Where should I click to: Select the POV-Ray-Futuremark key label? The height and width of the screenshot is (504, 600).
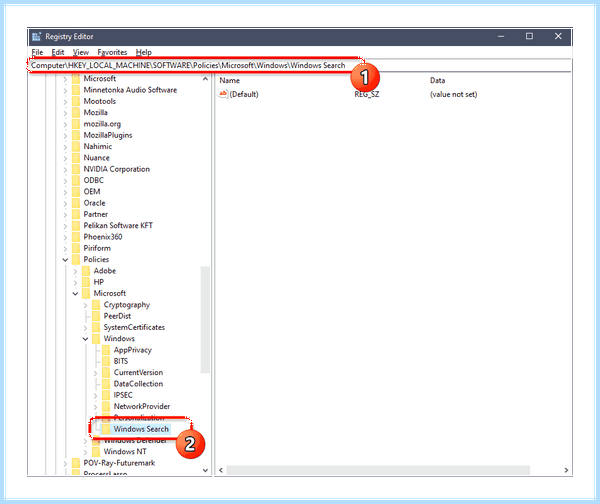click(x=119, y=463)
